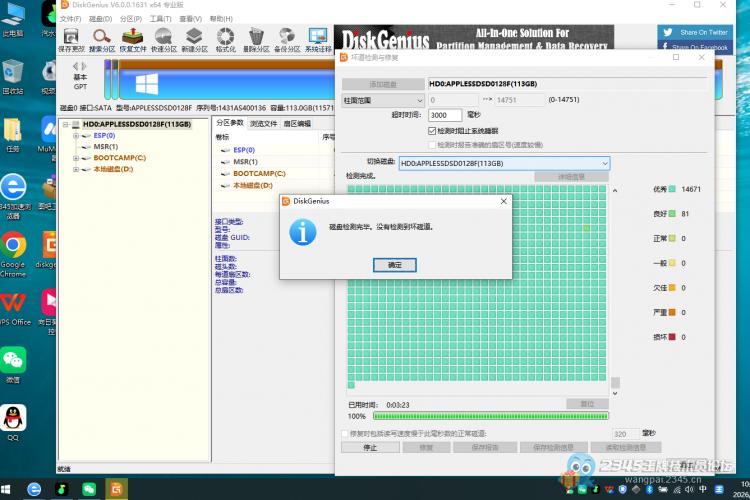Open the 工具(T) menu
Image resolution: width=750 pixels, height=500 pixels.
[x=160, y=19]
